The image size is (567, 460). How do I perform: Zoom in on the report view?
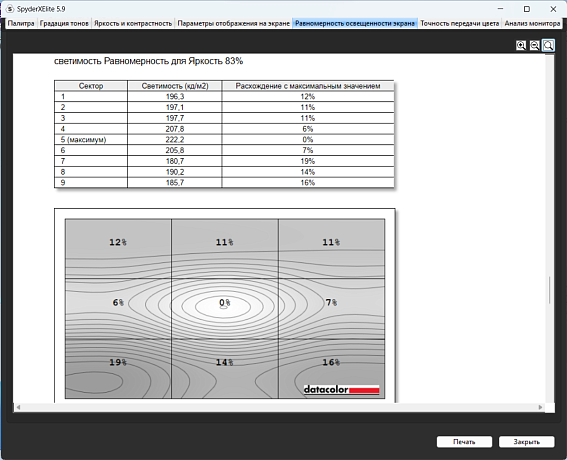pyautogui.click(x=521, y=46)
